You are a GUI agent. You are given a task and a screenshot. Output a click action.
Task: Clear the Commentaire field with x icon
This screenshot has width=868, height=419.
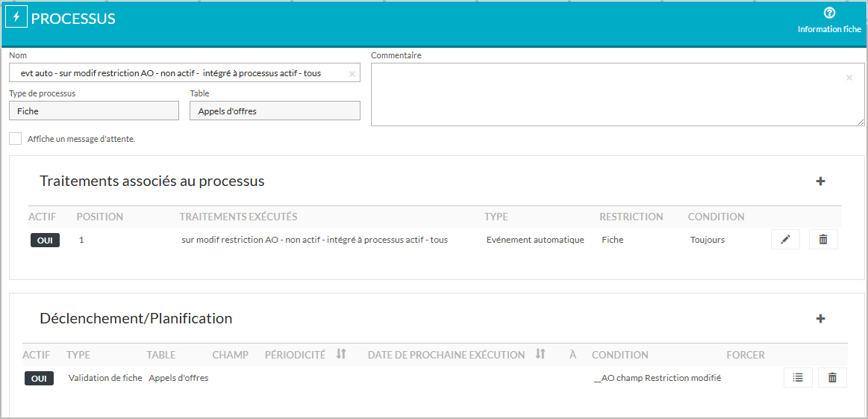(x=849, y=78)
